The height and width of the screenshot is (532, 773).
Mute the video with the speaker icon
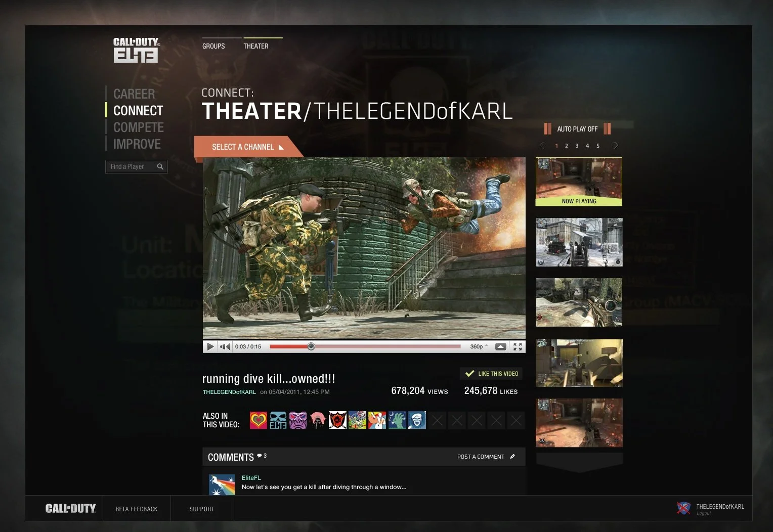coord(225,346)
